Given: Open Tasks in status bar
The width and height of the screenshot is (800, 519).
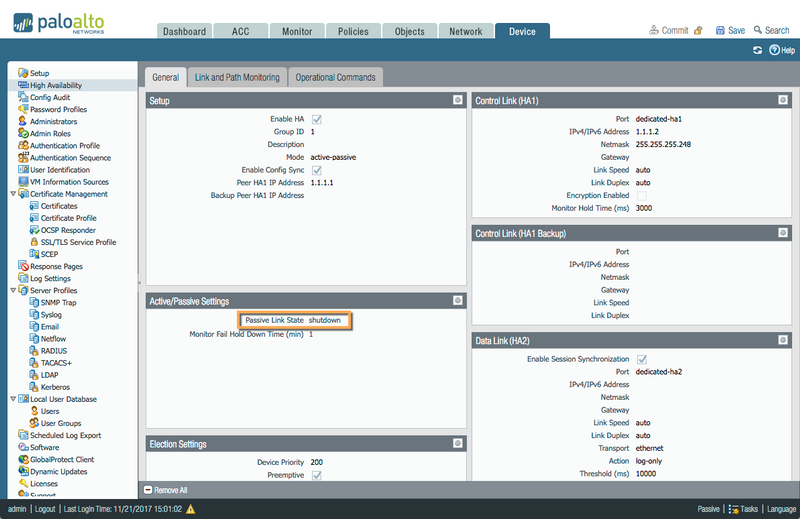Looking at the screenshot, I should [743, 509].
